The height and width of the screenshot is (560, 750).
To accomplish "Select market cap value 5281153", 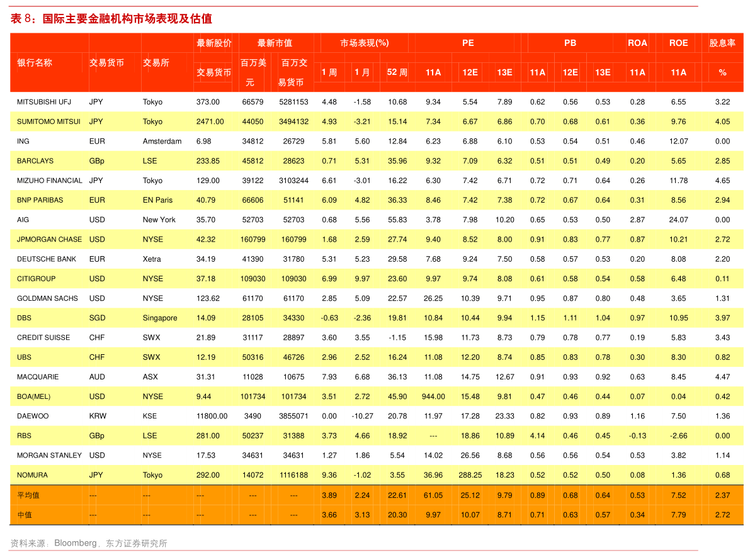I will [x=293, y=102].
